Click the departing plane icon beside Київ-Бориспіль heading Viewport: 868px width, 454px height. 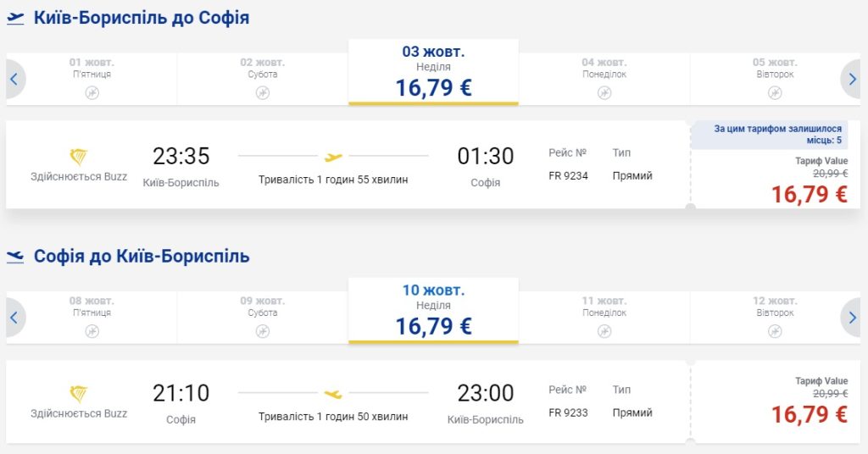click(x=15, y=19)
